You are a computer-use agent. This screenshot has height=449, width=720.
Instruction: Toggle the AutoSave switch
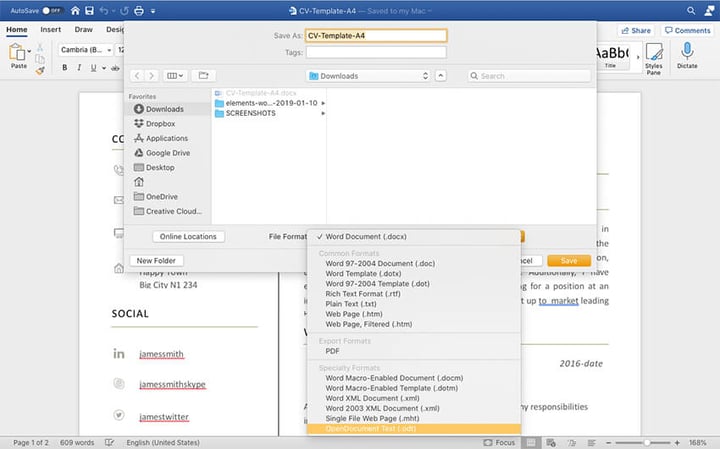pyautogui.click(x=52, y=11)
